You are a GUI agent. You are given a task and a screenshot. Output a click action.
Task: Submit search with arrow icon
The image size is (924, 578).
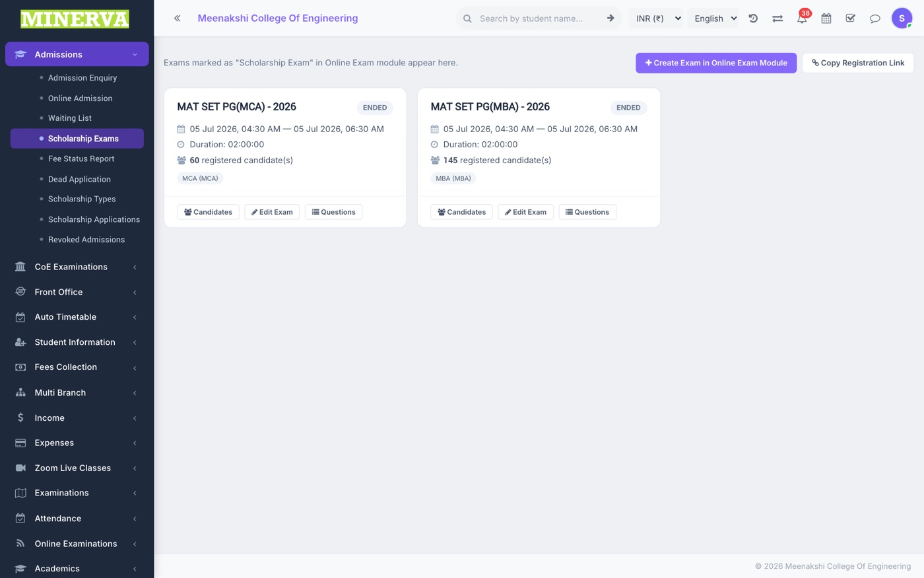[x=610, y=18]
